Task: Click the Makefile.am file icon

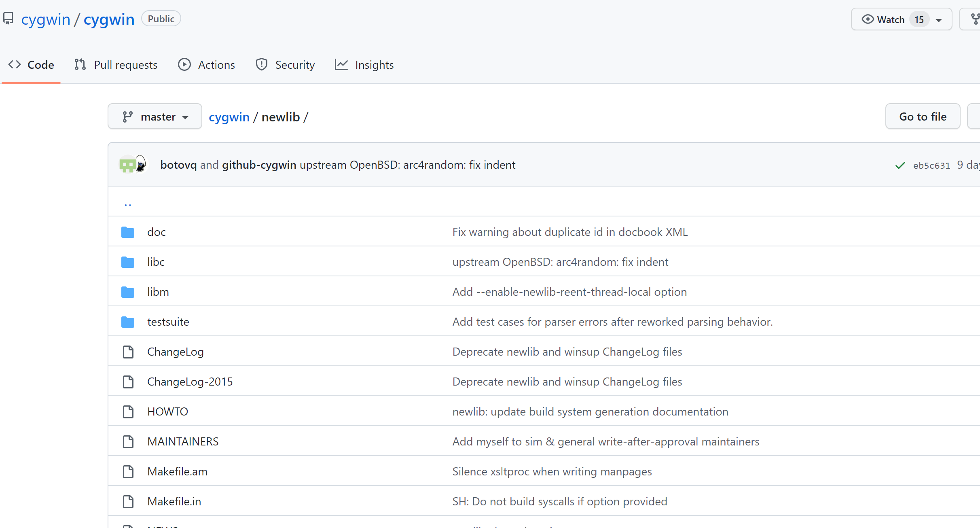Action: 128,472
